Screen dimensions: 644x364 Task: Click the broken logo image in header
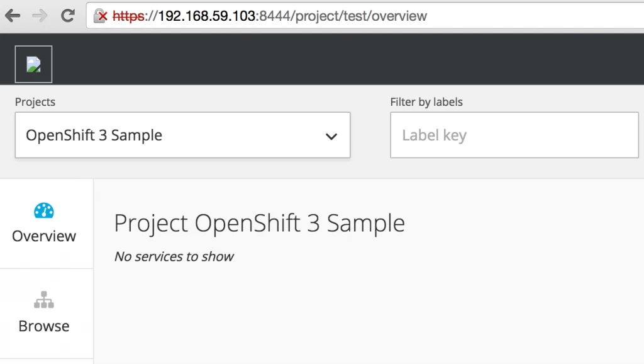(x=34, y=64)
